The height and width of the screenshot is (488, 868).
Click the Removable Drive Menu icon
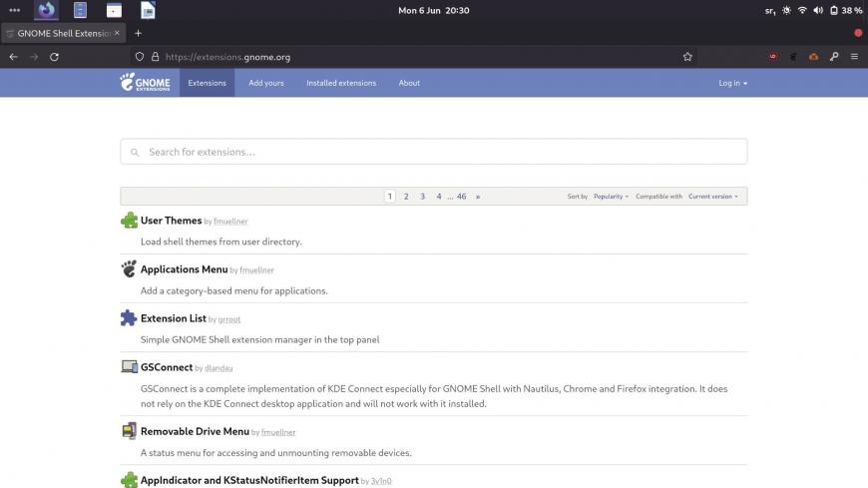[x=129, y=431]
